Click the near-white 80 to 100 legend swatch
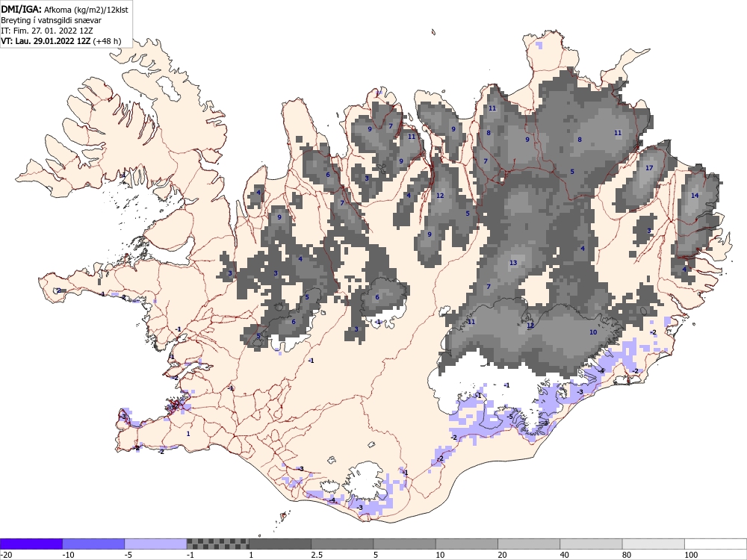This screenshot has width=747, height=560. (653, 544)
